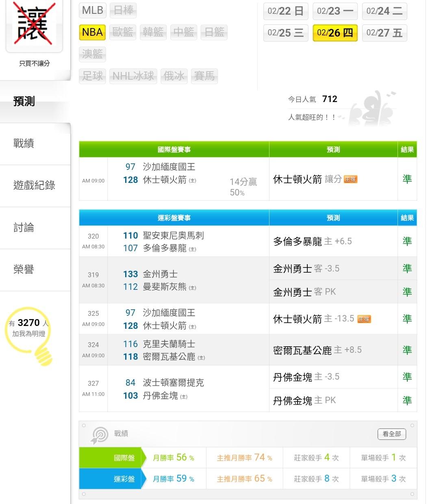439x504 pixels.
Task: Click 單場殺手 3 次 stat
Action: [x=383, y=479]
